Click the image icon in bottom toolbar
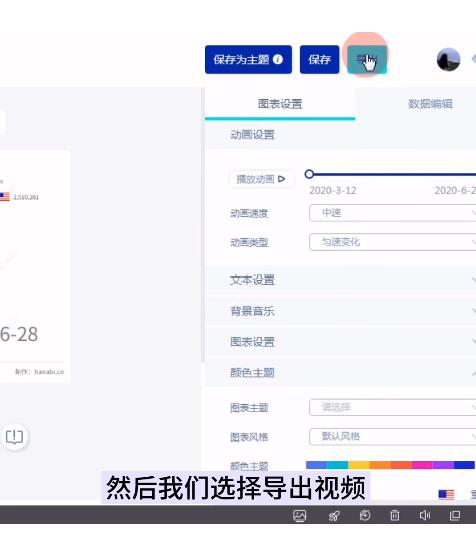This screenshot has width=476, height=538. coord(299,515)
